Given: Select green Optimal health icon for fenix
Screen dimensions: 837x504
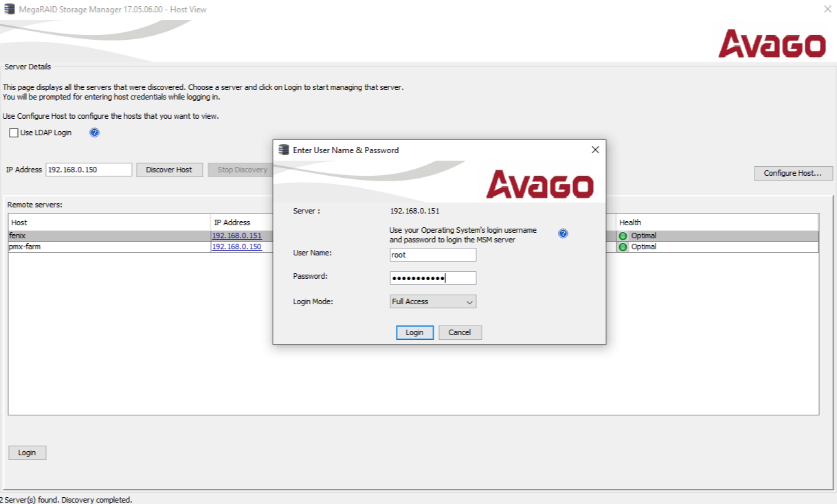Looking at the screenshot, I should click(623, 236).
